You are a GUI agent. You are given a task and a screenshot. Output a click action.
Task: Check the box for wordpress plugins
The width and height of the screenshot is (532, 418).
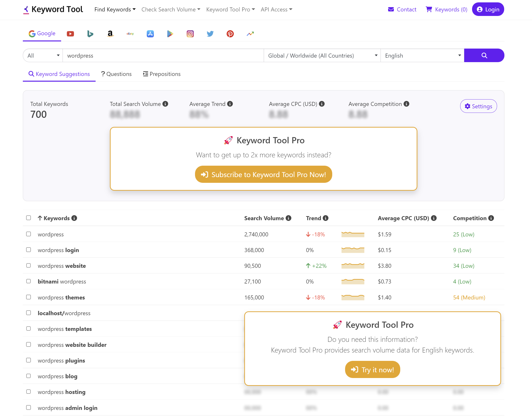tap(29, 360)
